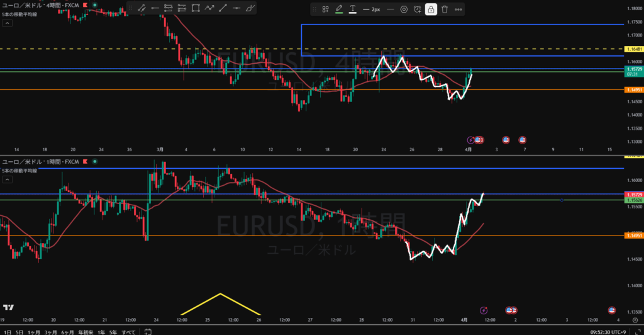
Task: Click the green market status indicator
Action: 95,4
